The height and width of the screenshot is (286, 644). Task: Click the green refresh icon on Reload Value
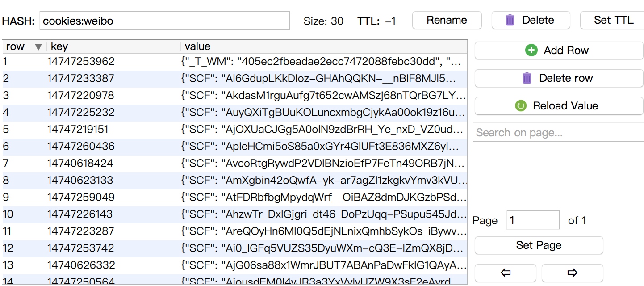pos(521,106)
